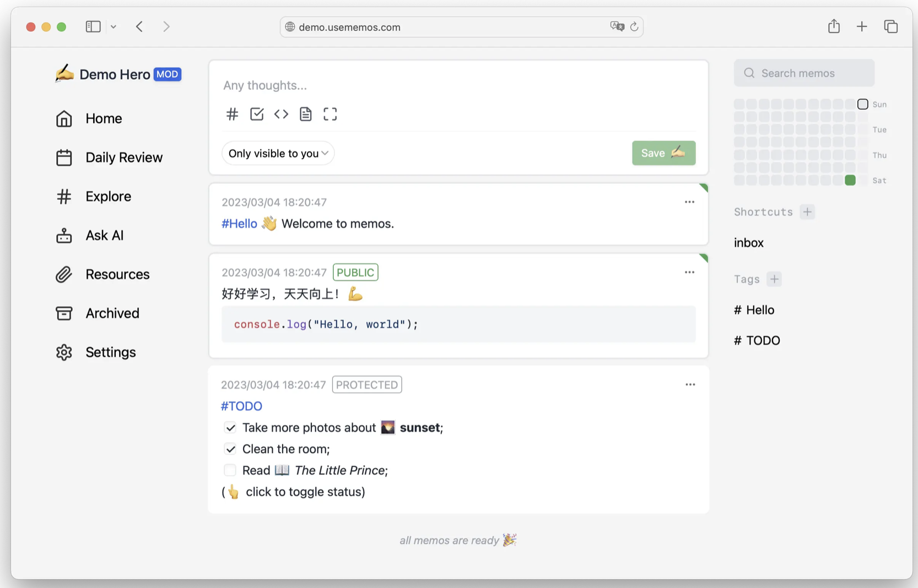
Task: Open the options menu on the PROTECTED memo
Action: pyautogui.click(x=689, y=384)
